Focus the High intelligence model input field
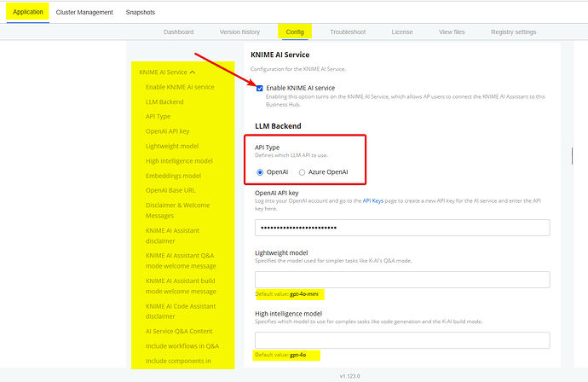 pos(402,340)
